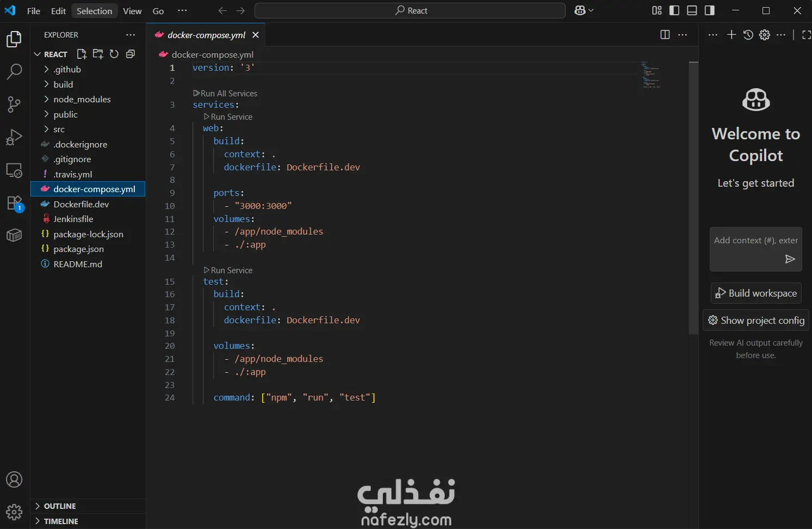This screenshot has height=529, width=812.
Task: Click Show project config button
Action: coord(756,321)
